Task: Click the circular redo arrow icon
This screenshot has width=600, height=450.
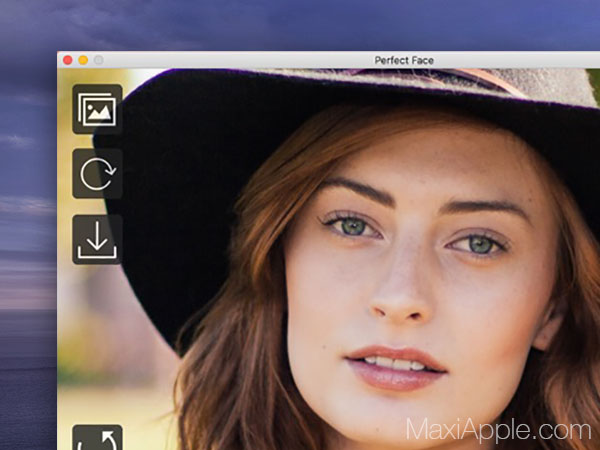Action: click(97, 174)
